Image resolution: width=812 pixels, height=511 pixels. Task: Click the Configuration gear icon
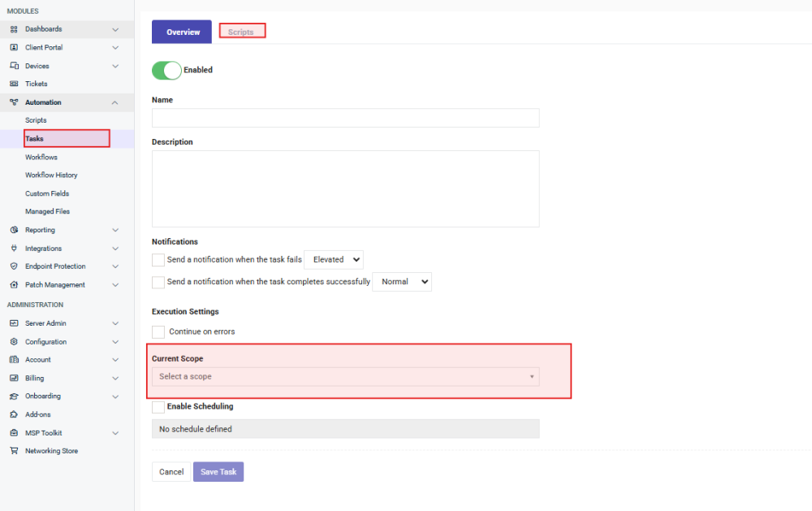[14, 341]
